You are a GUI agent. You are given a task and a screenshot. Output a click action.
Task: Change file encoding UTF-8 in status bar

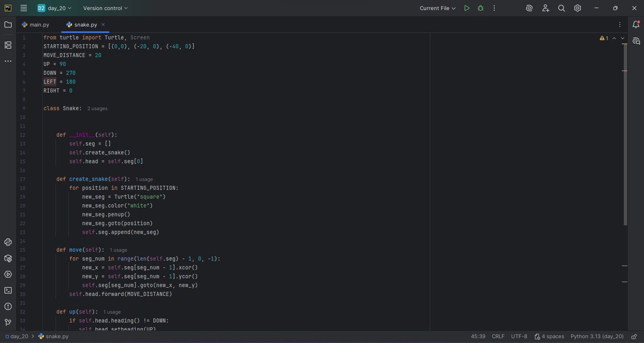pos(519,337)
